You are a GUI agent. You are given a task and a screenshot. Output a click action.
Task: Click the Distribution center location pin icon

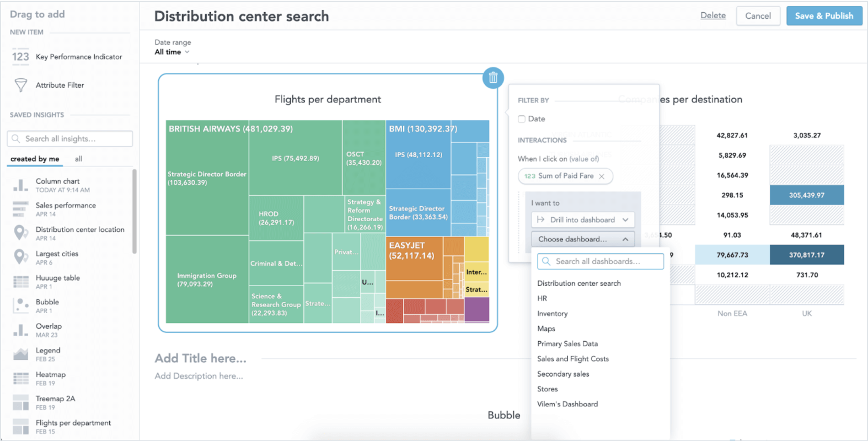pos(20,233)
